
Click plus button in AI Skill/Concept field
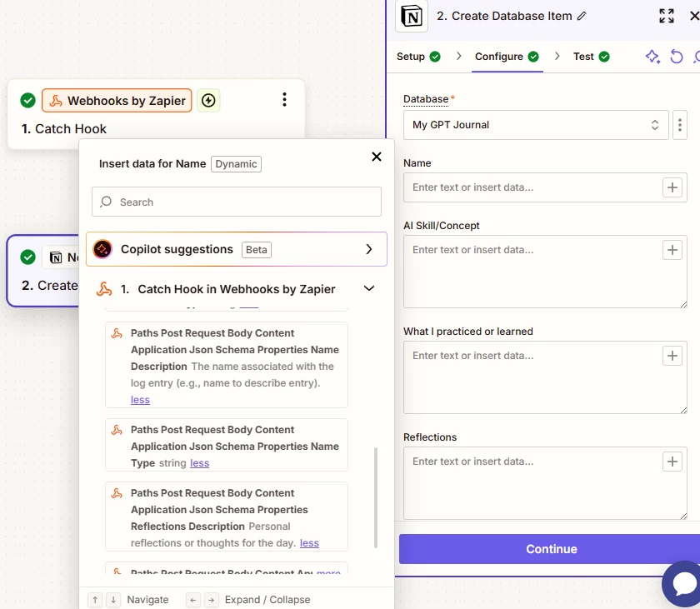672,250
